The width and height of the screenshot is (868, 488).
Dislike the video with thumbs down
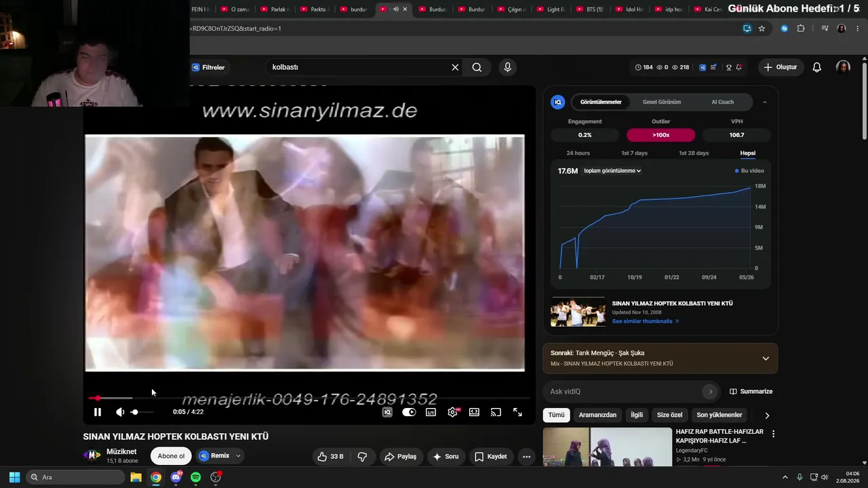click(362, 457)
